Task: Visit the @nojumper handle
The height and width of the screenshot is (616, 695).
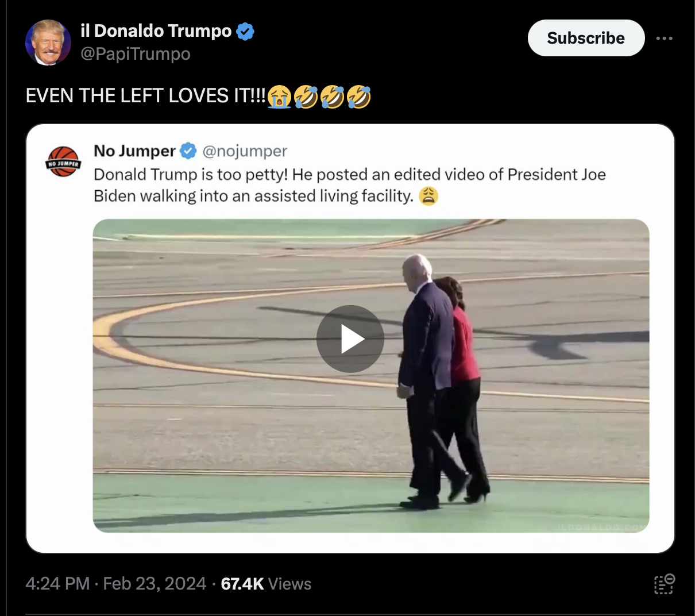Action: pyautogui.click(x=245, y=151)
